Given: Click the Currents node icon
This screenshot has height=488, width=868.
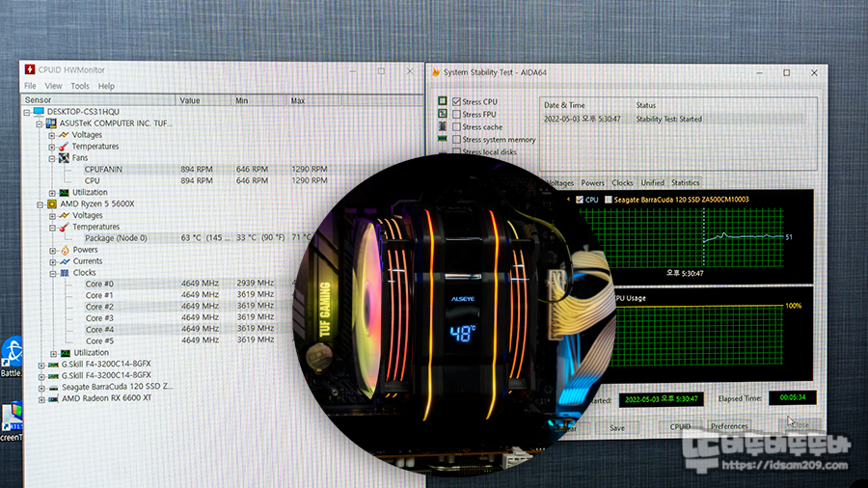Looking at the screenshot, I should coord(65,261).
